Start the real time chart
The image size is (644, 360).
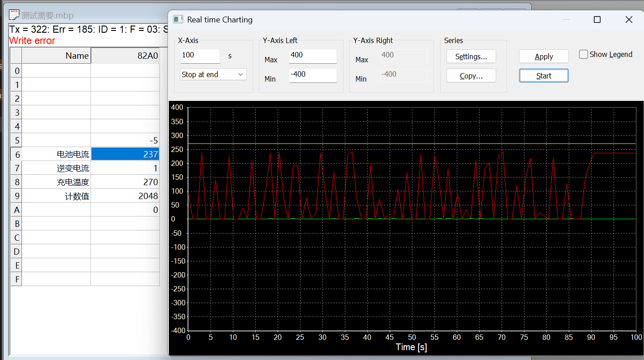tap(544, 76)
